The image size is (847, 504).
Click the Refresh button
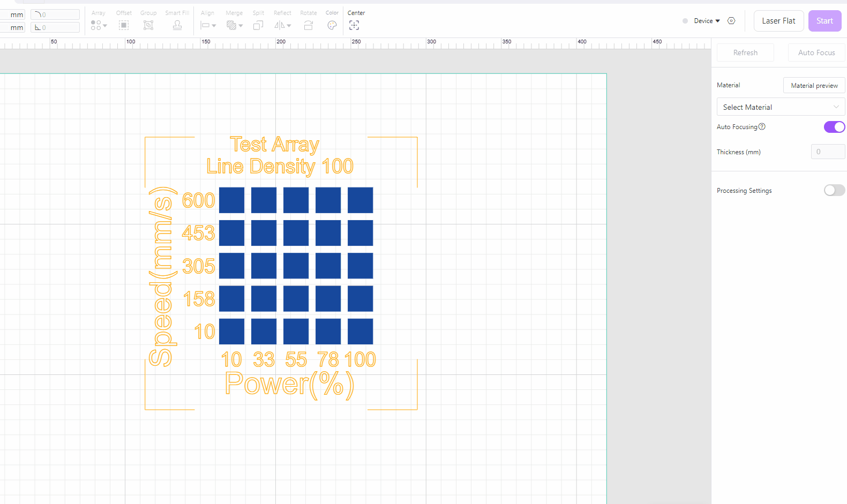745,52
